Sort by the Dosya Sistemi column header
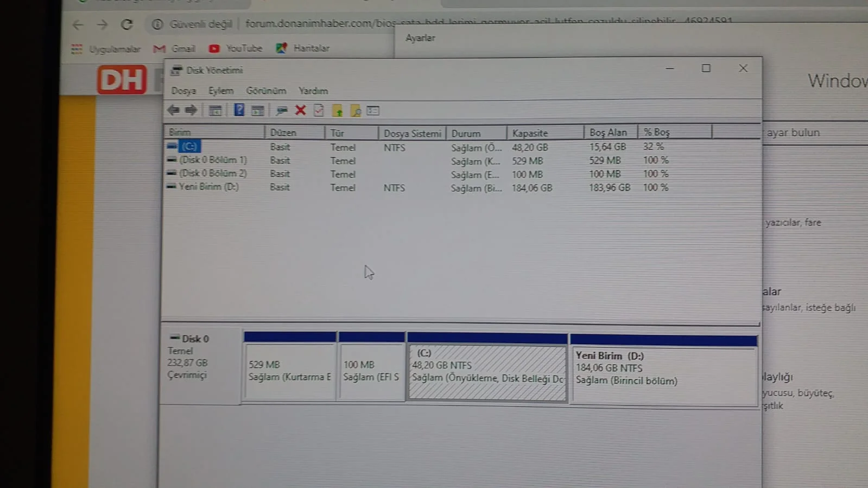The width and height of the screenshot is (868, 488). pos(413,133)
